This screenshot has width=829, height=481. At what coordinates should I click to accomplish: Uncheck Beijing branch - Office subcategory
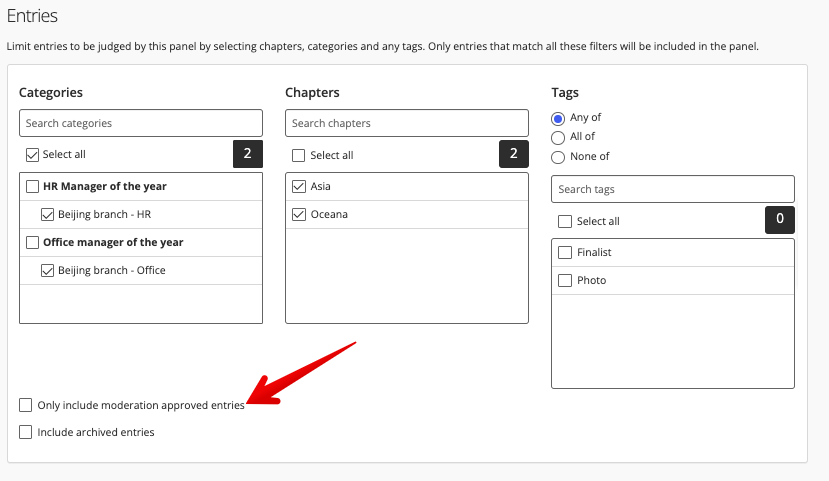pos(47,271)
